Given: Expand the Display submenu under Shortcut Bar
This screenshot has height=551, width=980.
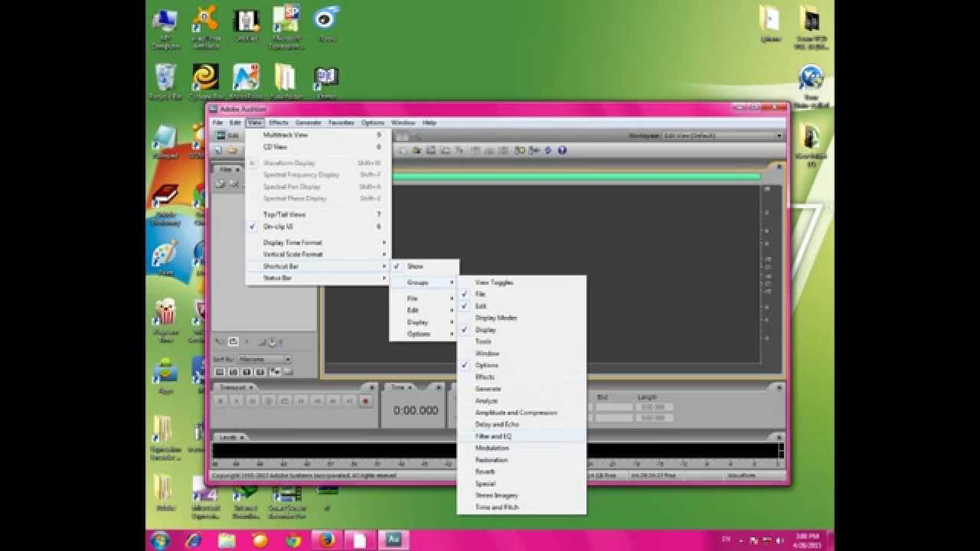Looking at the screenshot, I should click(x=424, y=322).
